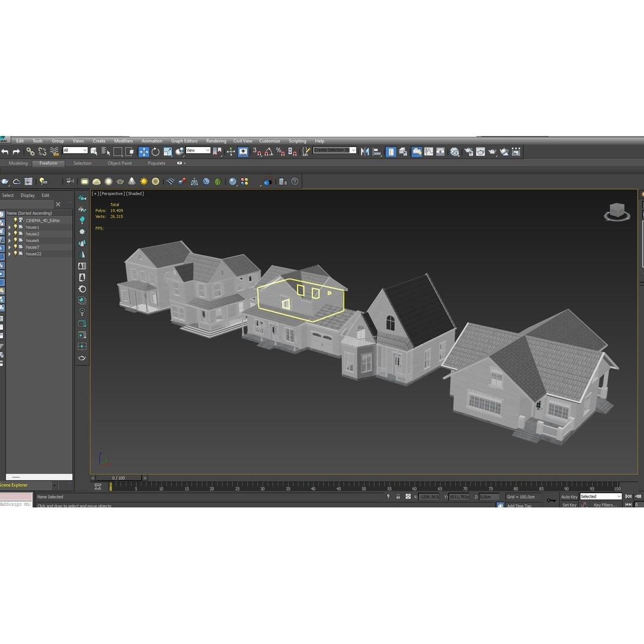Expand the house2 tree entry
The width and height of the screenshot is (644, 644).
point(10,234)
